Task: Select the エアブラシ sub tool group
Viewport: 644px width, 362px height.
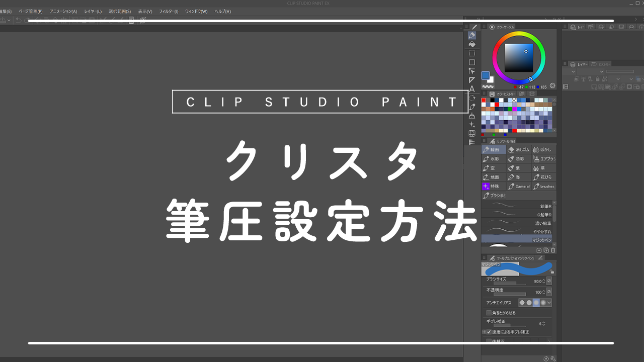Action: tap(544, 159)
